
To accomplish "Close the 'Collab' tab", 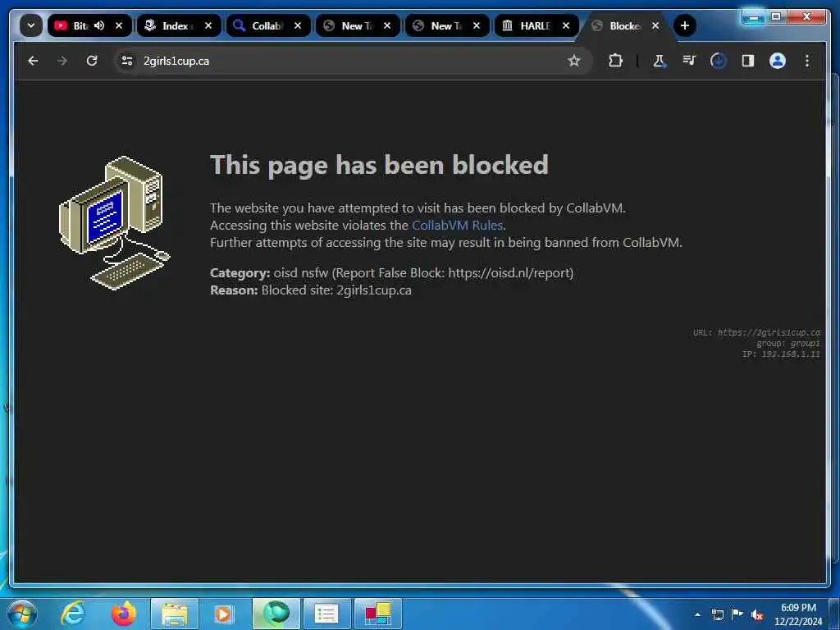I will 298,25.
